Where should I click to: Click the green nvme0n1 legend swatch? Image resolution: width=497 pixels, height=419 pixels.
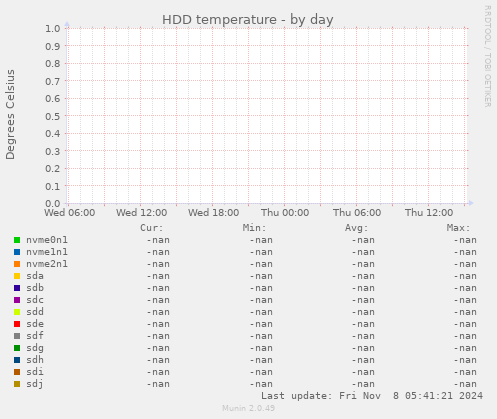(x=17, y=240)
